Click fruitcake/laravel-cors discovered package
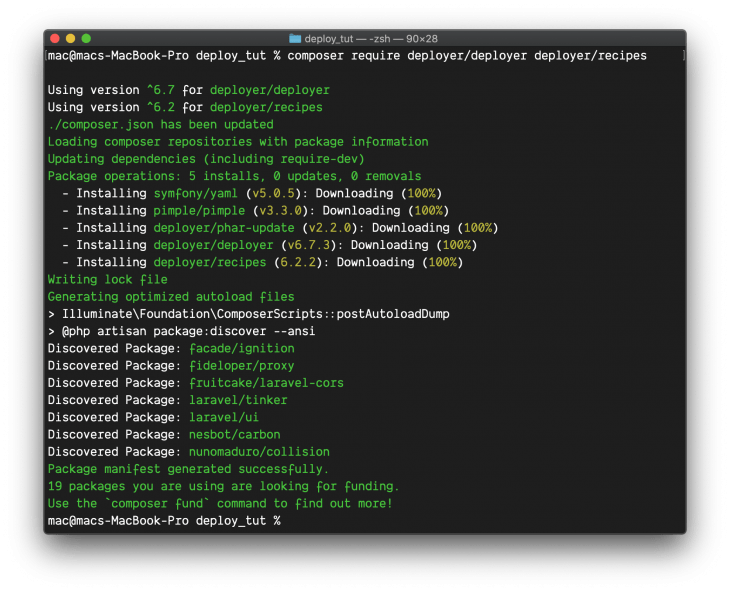 (x=266, y=383)
